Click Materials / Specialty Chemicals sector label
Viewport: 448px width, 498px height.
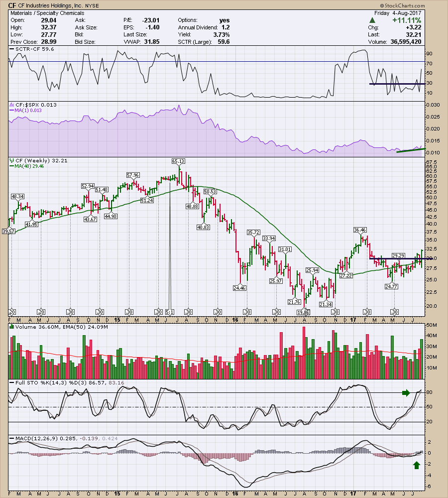pos(47,13)
